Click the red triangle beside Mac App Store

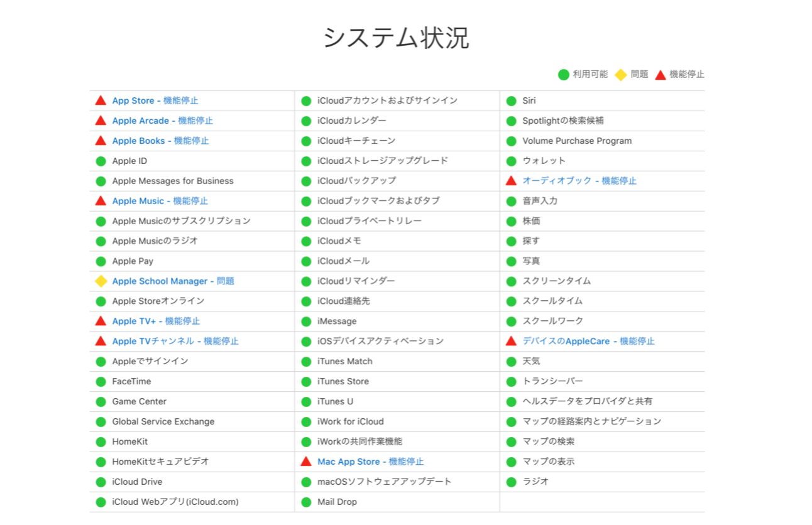[x=306, y=462]
